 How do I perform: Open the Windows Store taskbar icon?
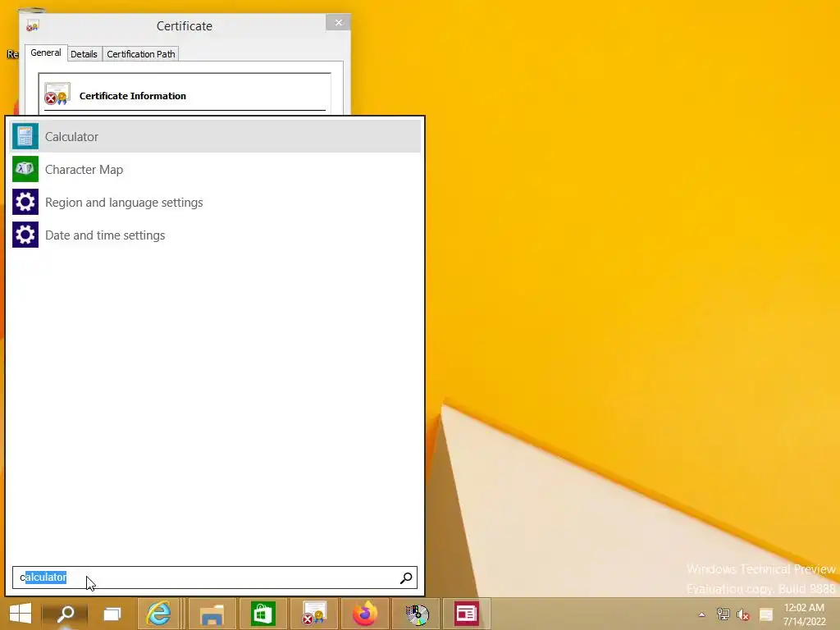(262, 614)
